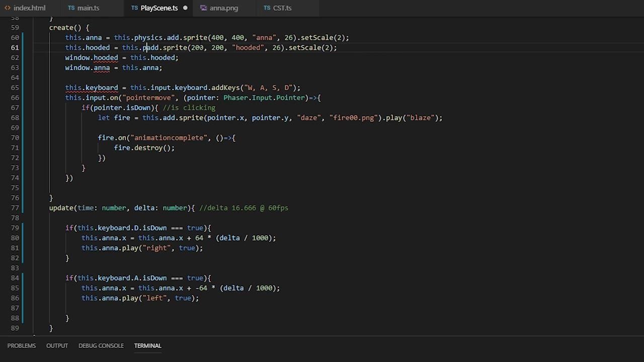This screenshot has width=644, height=362.
Task: Show the OUTPUT panel tab
Action: 57,345
